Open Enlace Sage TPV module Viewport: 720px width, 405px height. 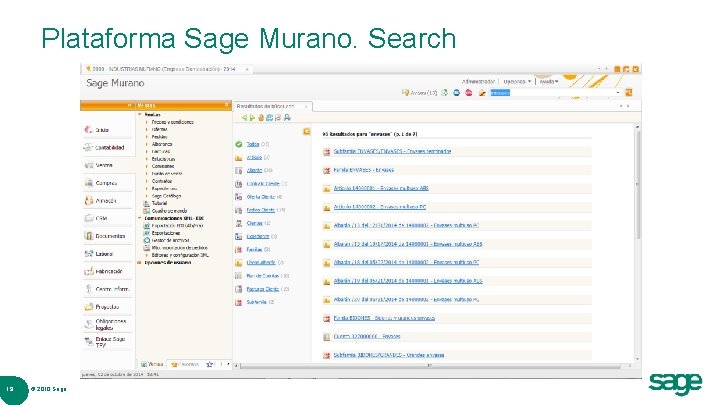[x=105, y=342]
